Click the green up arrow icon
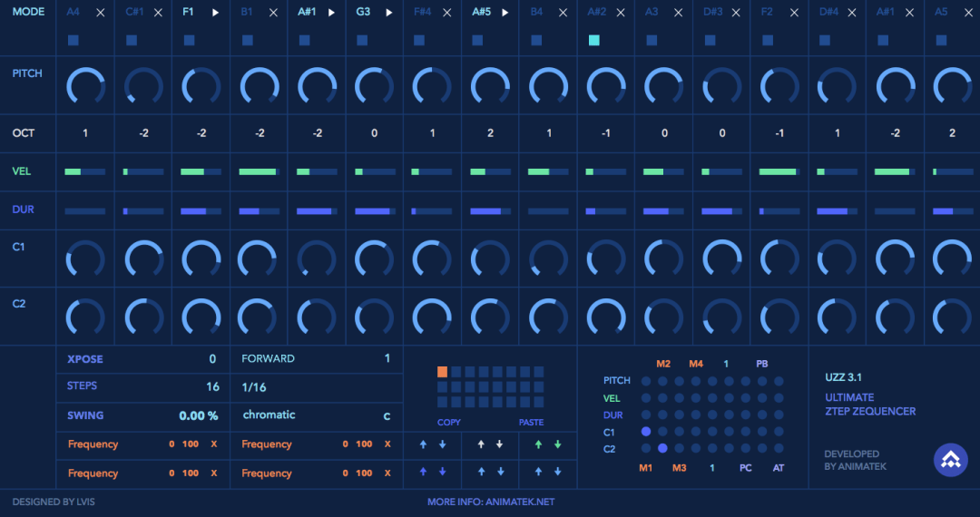This screenshot has height=517, width=980. click(538, 444)
